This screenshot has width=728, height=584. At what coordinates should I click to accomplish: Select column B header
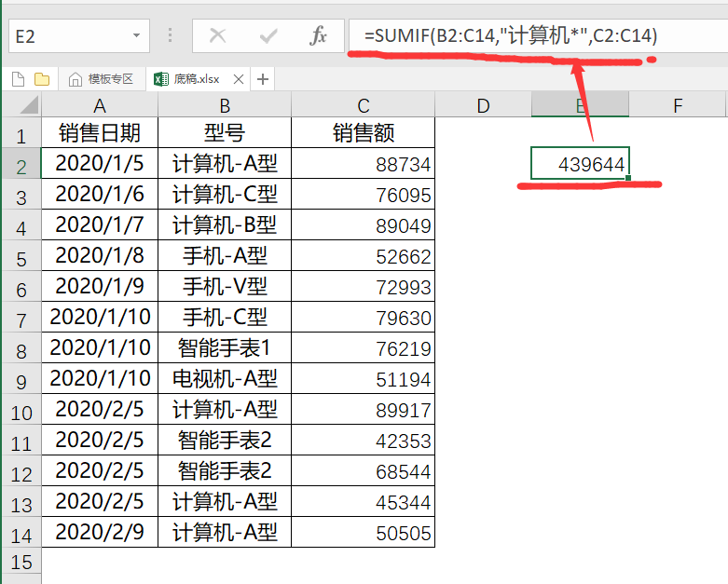(x=225, y=106)
